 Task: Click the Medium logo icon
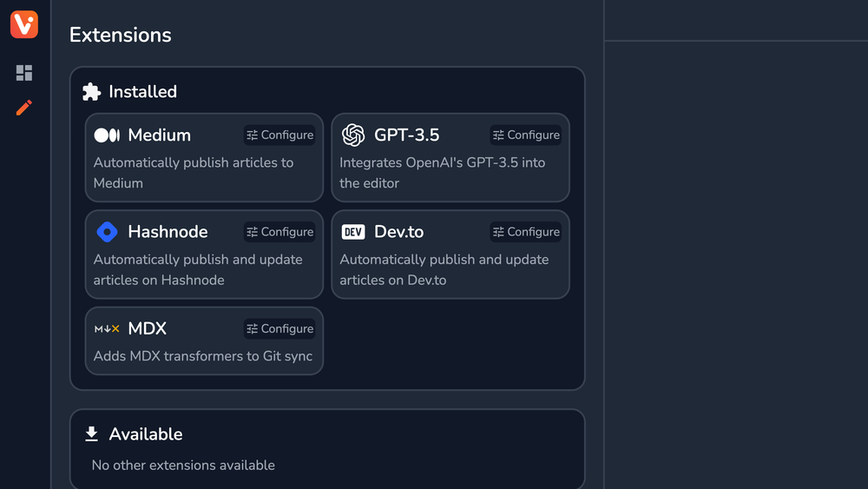pyautogui.click(x=107, y=135)
